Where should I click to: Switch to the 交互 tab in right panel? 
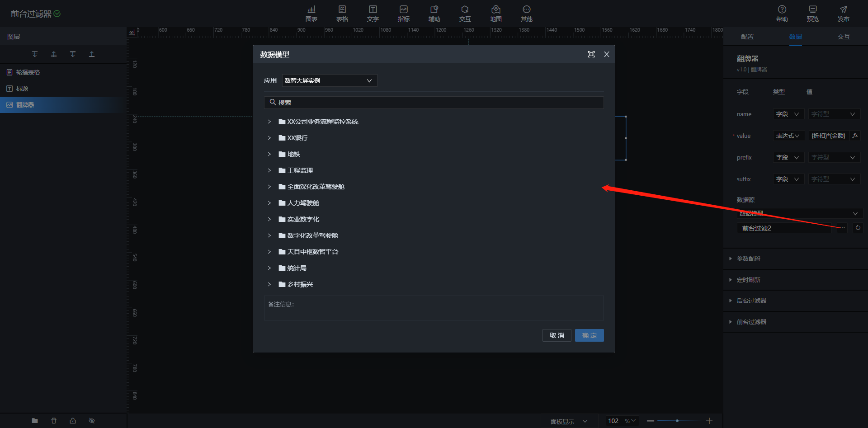[844, 37]
